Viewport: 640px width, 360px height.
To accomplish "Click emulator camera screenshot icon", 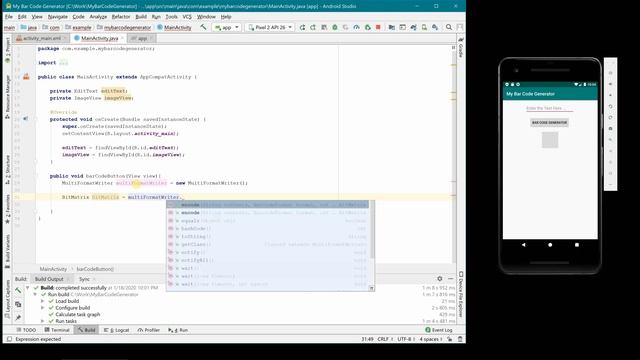I will coord(611,128).
